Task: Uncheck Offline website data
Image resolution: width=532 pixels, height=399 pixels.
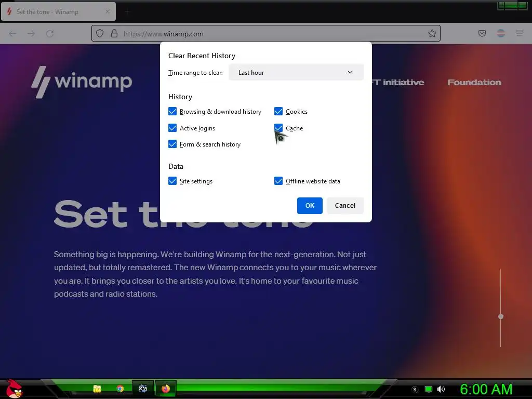Action: pyautogui.click(x=278, y=181)
